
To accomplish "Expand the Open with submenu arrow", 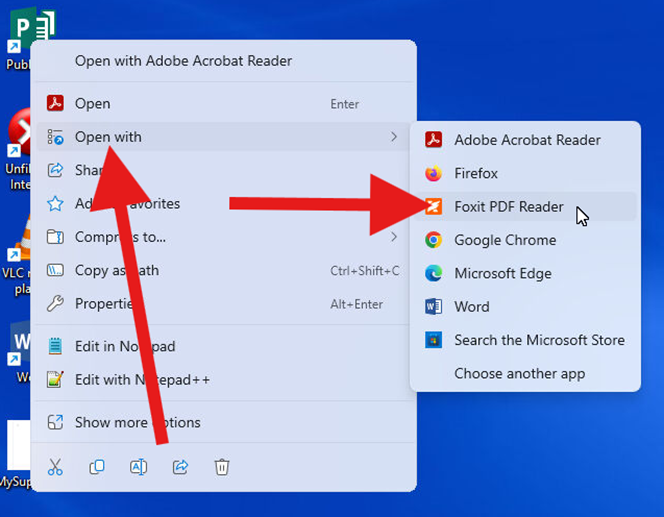I will (394, 137).
